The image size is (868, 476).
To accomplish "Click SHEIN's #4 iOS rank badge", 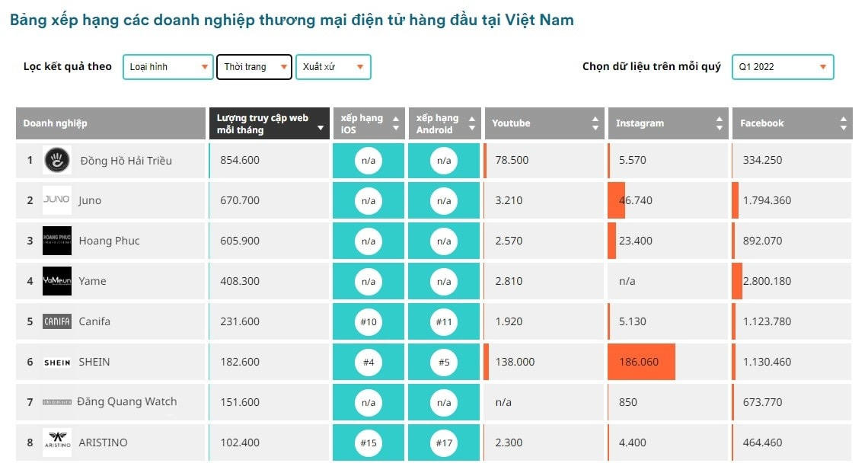I will point(369,362).
